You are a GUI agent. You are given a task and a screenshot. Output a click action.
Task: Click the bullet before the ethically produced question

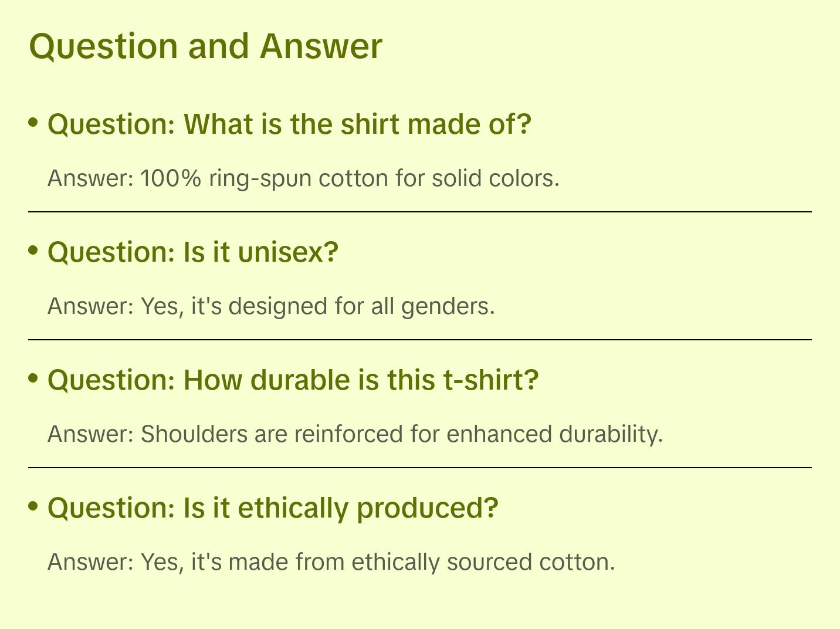[x=33, y=506]
